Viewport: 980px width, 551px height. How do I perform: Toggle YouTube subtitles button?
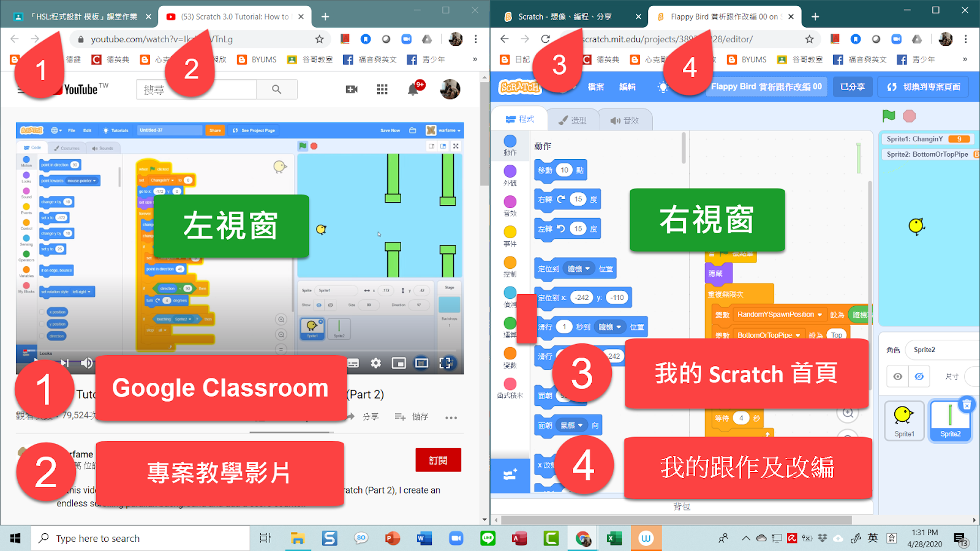point(353,363)
